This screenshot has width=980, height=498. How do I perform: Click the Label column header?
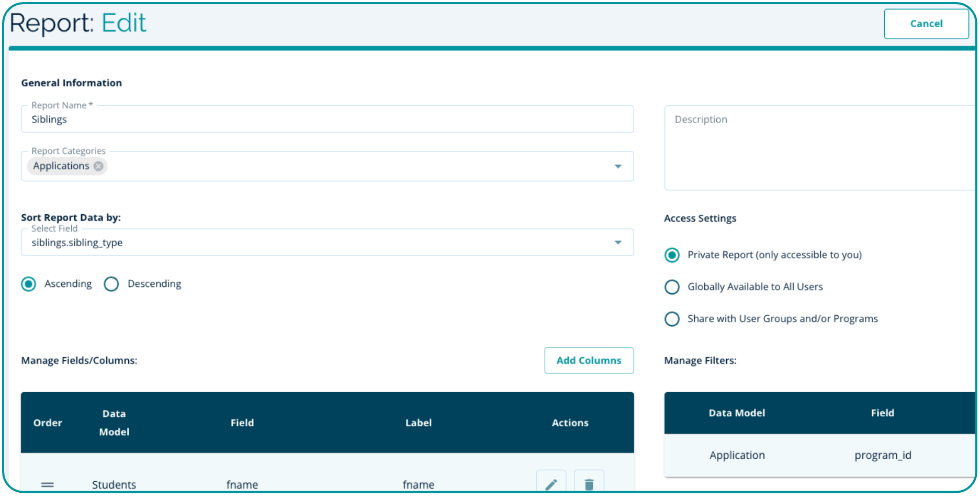418,423
